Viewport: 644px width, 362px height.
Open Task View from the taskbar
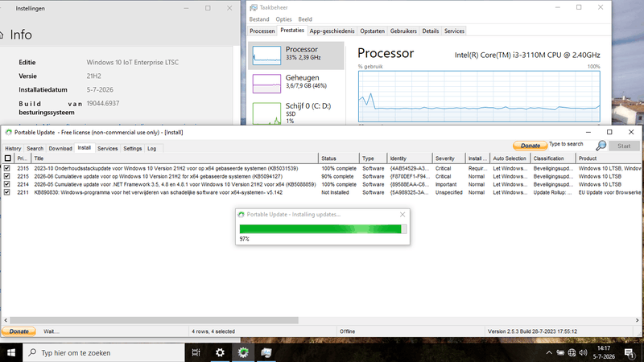click(196, 352)
